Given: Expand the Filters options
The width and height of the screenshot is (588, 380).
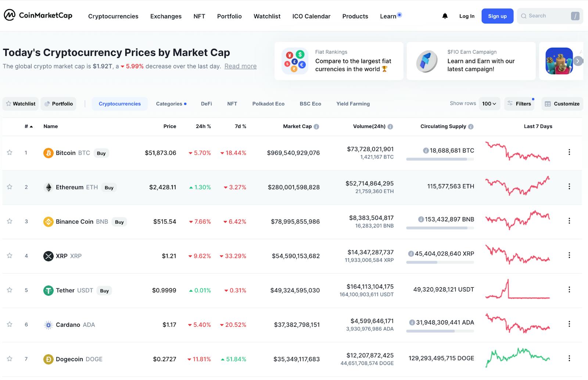Looking at the screenshot, I should (x=519, y=104).
